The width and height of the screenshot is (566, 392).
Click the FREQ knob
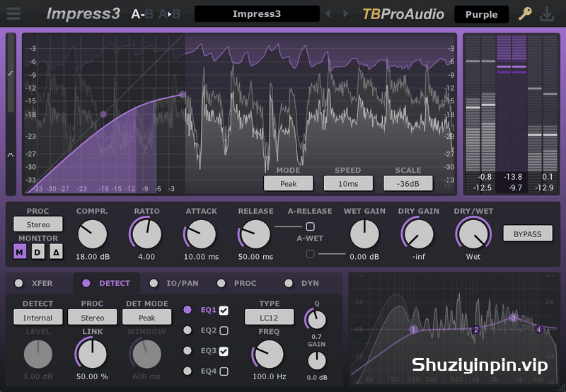click(269, 354)
